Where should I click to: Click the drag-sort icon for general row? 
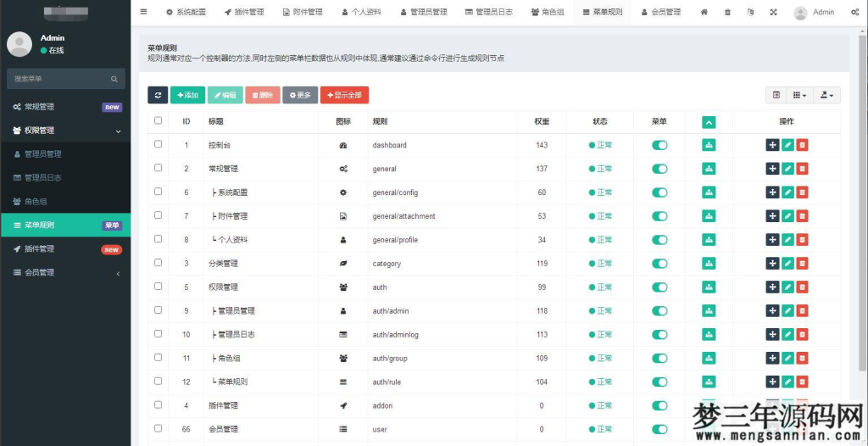[772, 169]
